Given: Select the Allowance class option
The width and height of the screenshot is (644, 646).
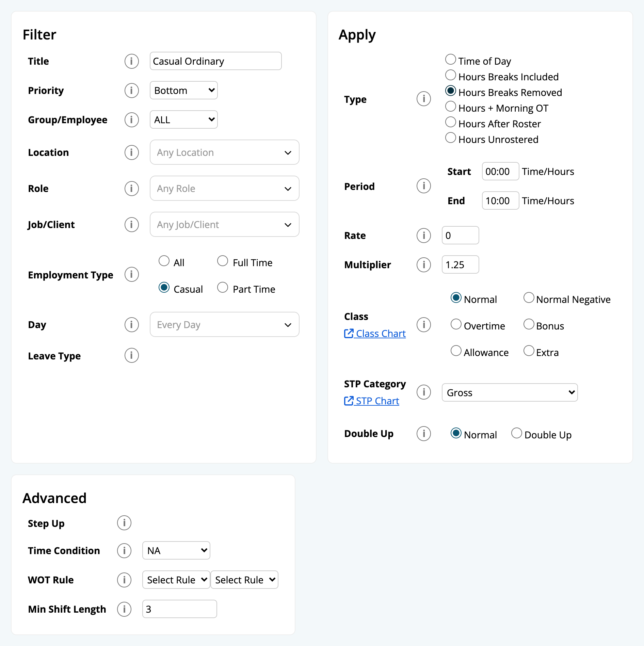Looking at the screenshot, I should 456,351.
